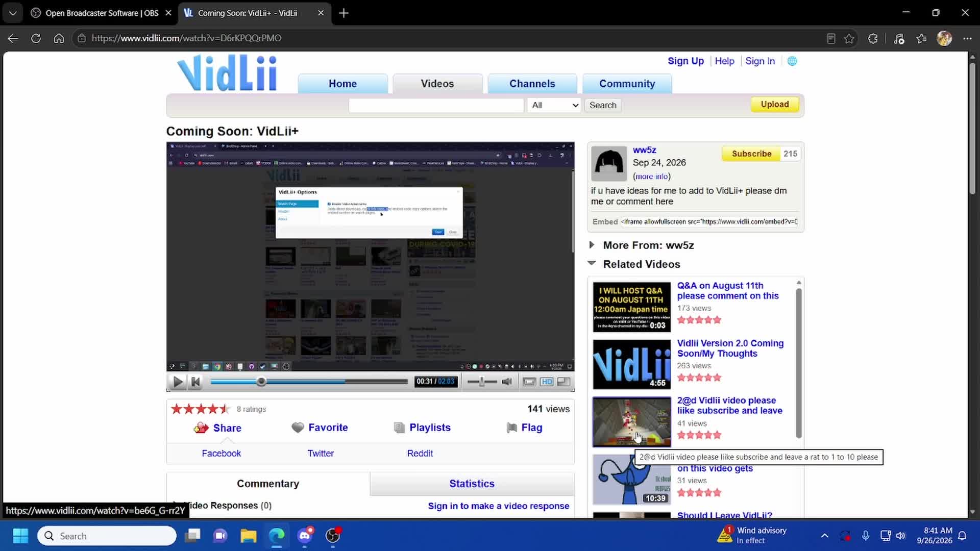This screenshot has height=551, width=980.
Task: Focus the VidLii search input field
Action: (436, 105)
